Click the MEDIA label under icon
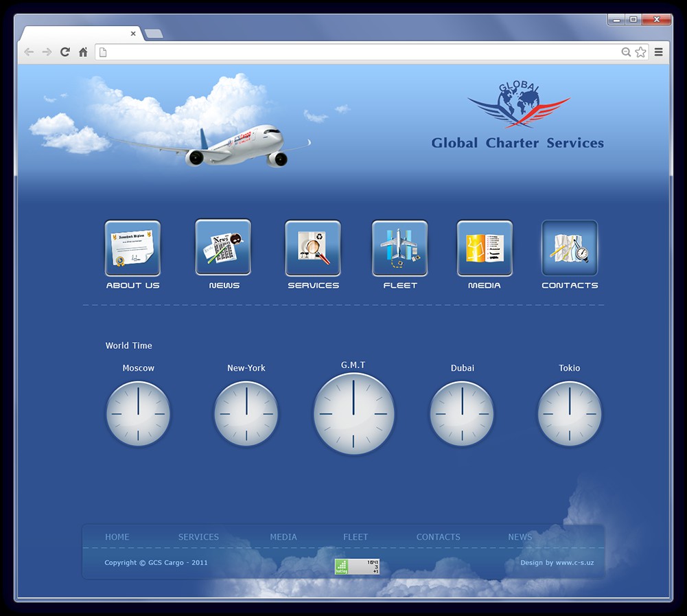The height and width of the screenshot is (616, 687). coord(484,286)
